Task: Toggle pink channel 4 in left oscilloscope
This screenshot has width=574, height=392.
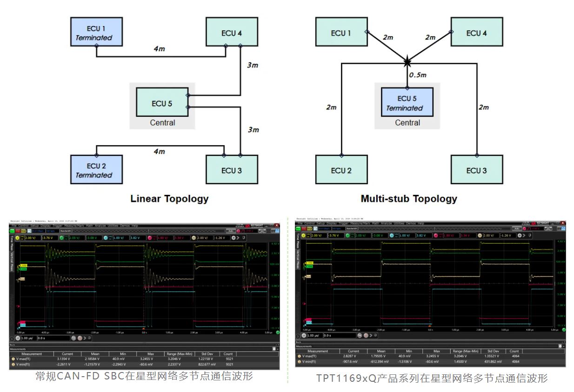Action: tap(150, 238)
